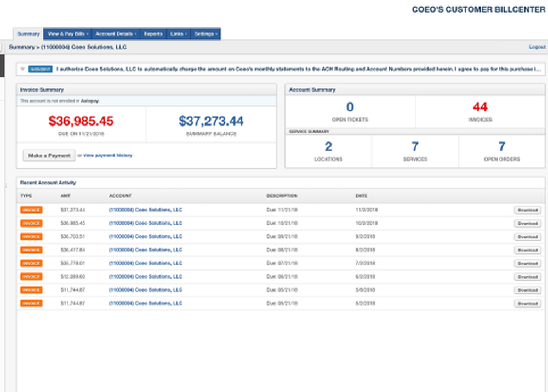
Task: Open account link in $36,985.45 row
Action: coord(145,223)
